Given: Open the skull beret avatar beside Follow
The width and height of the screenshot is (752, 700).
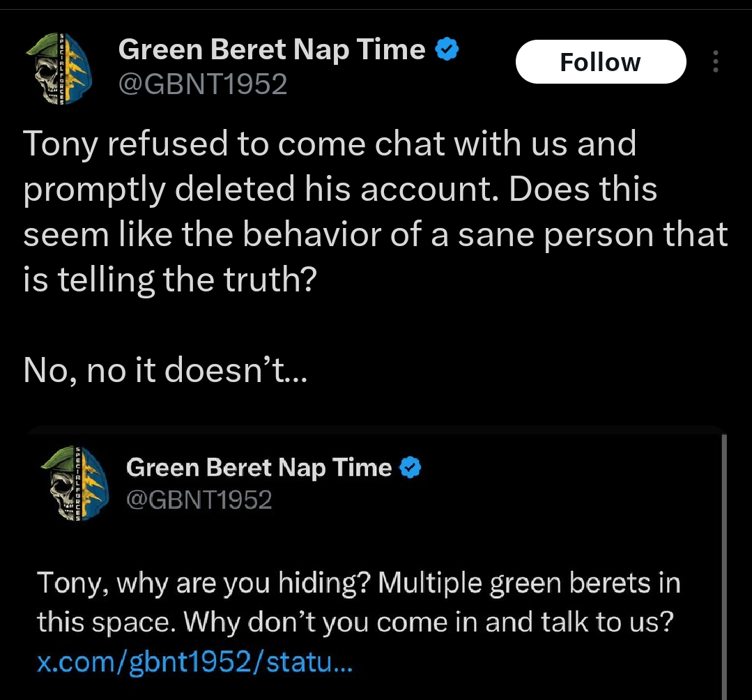Looking at the screenshot, I should (59, 68).
